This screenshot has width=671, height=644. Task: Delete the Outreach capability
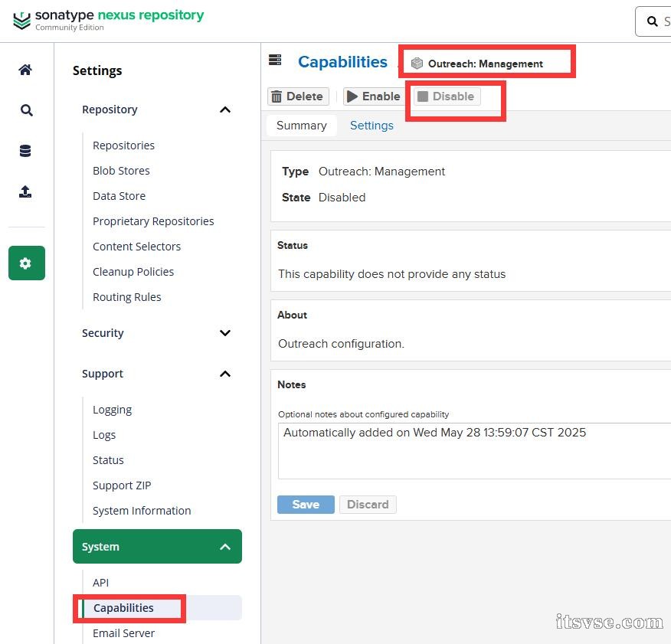click(x=298, y=96)
